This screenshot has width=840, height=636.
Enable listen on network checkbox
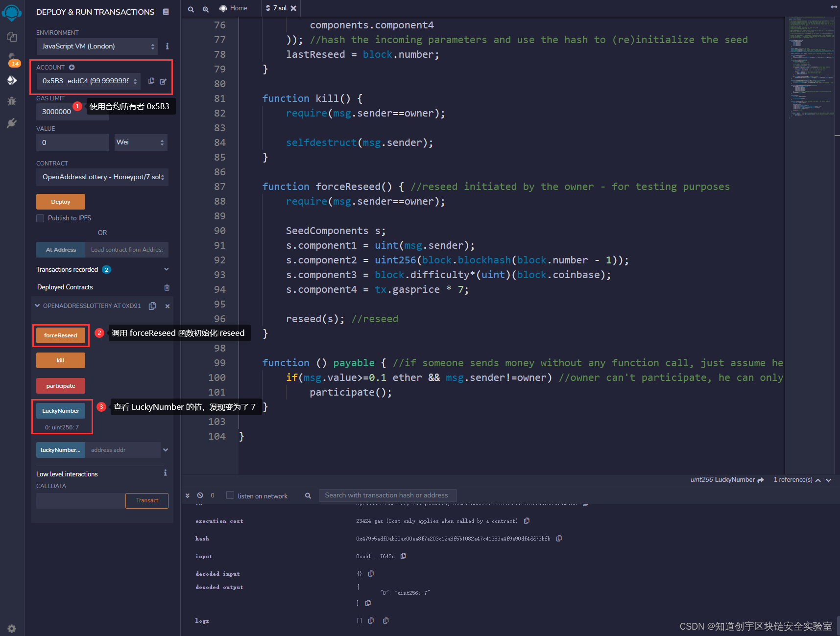[x=230, y=495]
